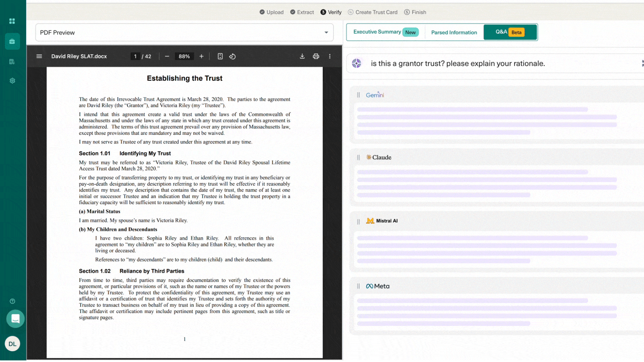Click the Claude logo
The image size is (644, 362).
[379, 158]
